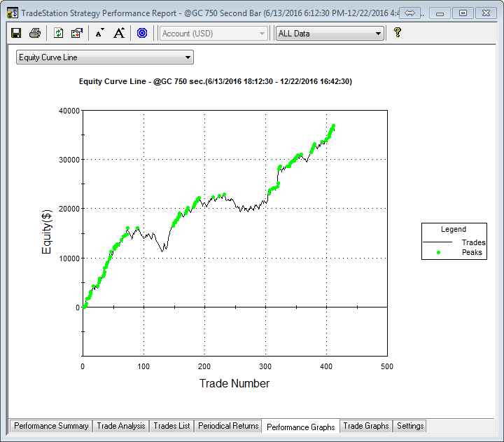The image size is (504, 442).
Task: Open the Trade Analysis tab
Action: tap(121, 426)
